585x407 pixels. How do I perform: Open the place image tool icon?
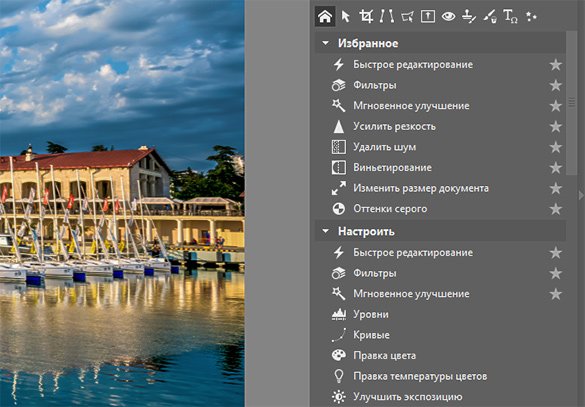point(428,17)
